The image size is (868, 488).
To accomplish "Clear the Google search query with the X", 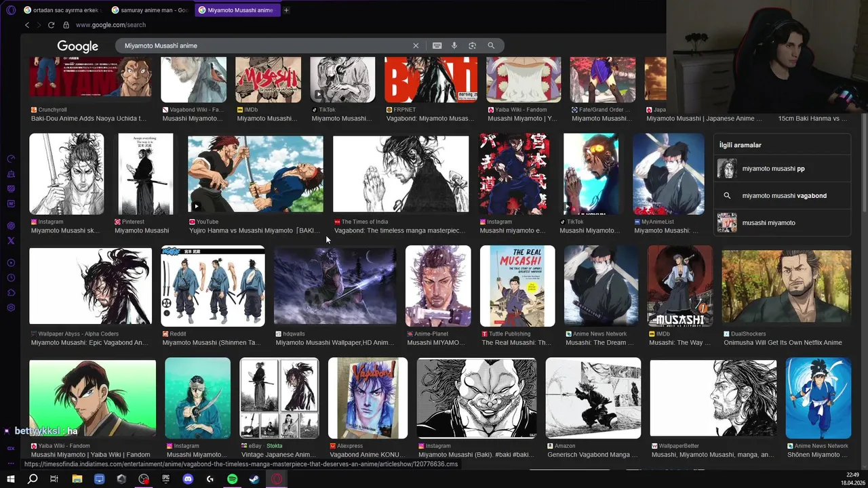I will pyautogui.click(x=416, y=45).
